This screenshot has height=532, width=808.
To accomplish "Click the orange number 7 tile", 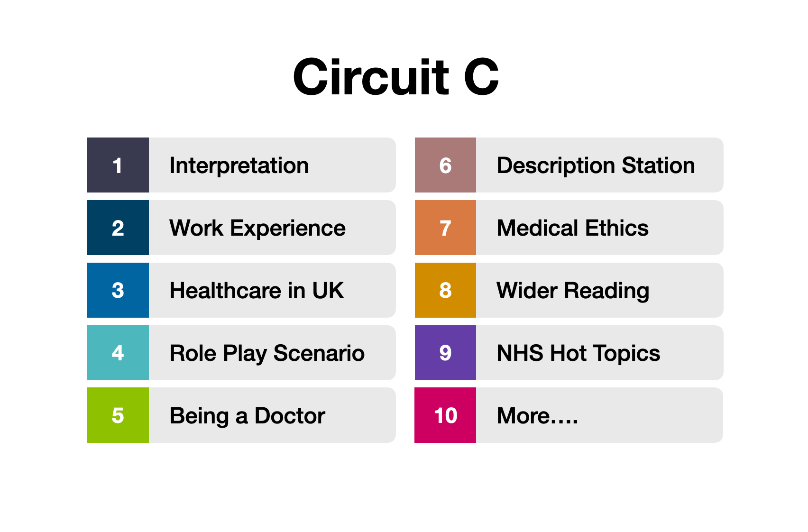I will point(445,228).
